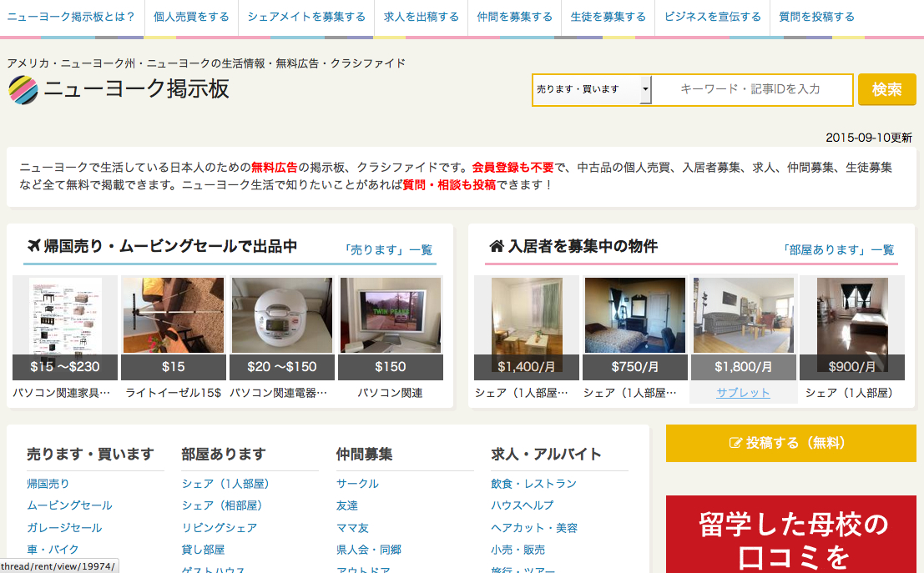The image size is (924, 573).
Task: Open the ガレージセール category link
Action: point(64,528)
